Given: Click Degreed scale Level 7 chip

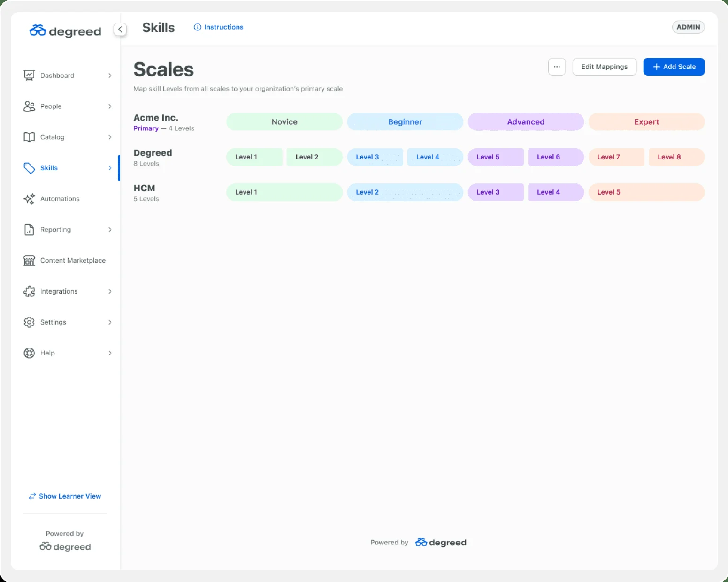Looking at the screenshot, I should point(616,157).
